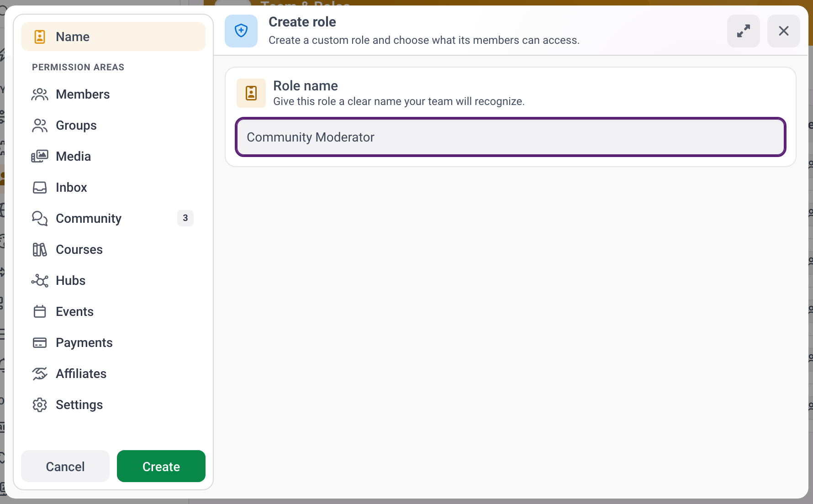Select the Media permission area
This screenshot has width=813, height=504.
(x=113, y=157)
